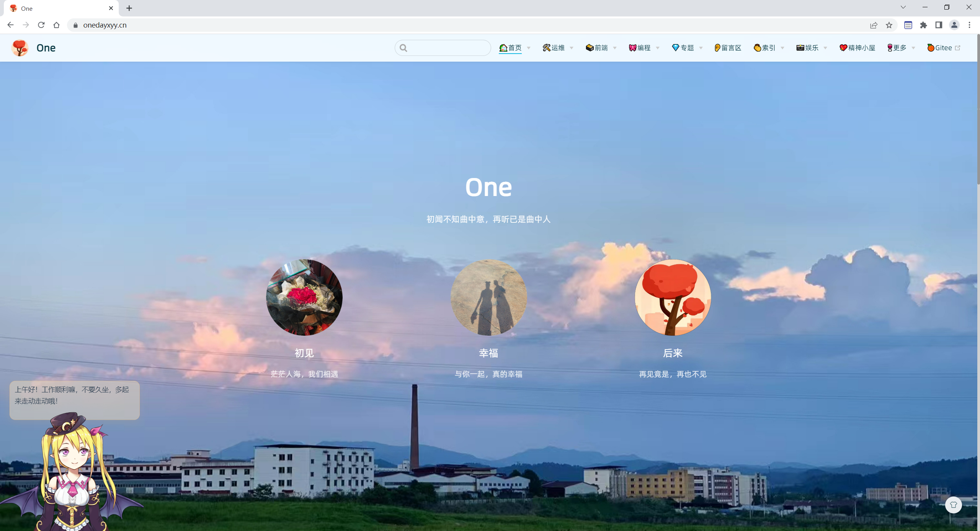Click the browser back arrow

click(x=10, y=25)
